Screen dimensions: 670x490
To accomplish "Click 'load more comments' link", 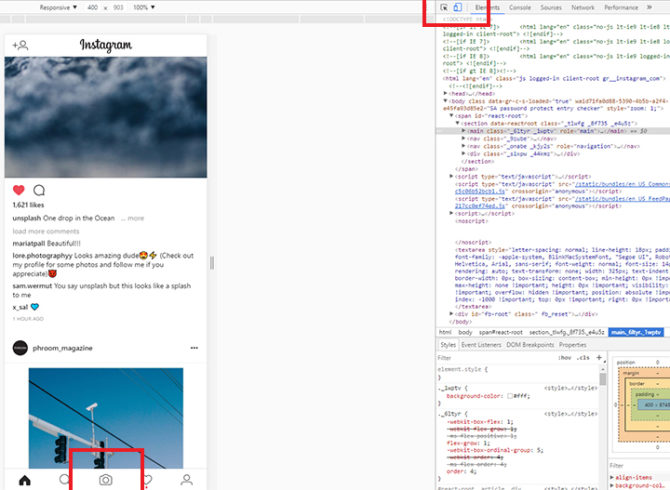I will [x=46, y=231].
